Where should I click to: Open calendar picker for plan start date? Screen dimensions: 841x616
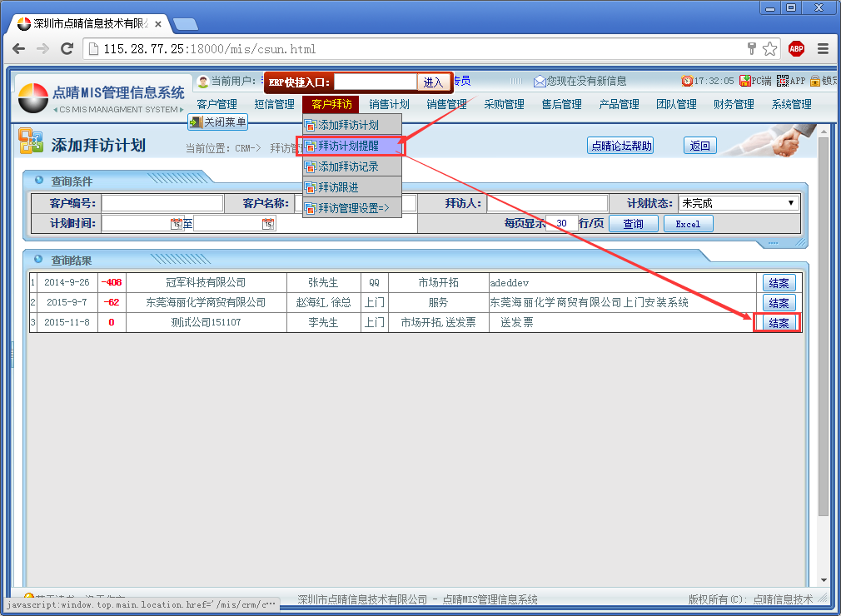point(177,224)
